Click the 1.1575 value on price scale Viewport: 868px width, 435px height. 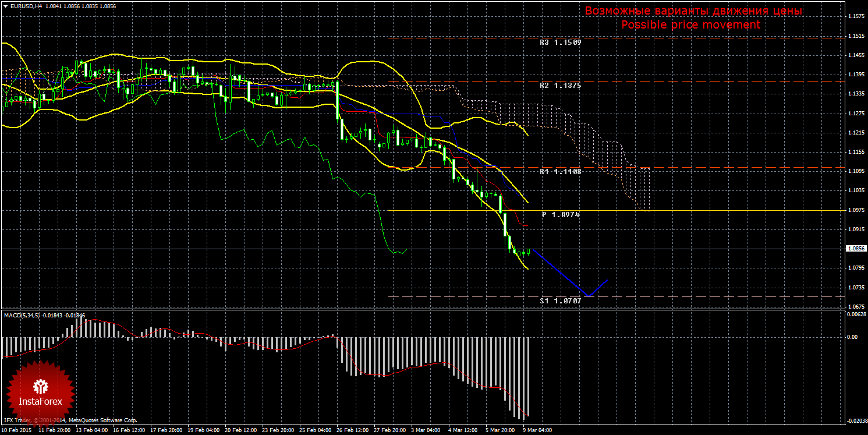coord(855,16)
